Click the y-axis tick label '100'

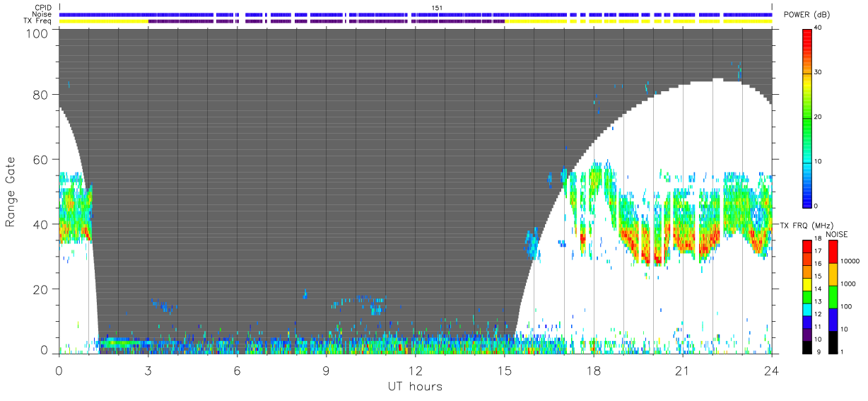coord(36,33)
